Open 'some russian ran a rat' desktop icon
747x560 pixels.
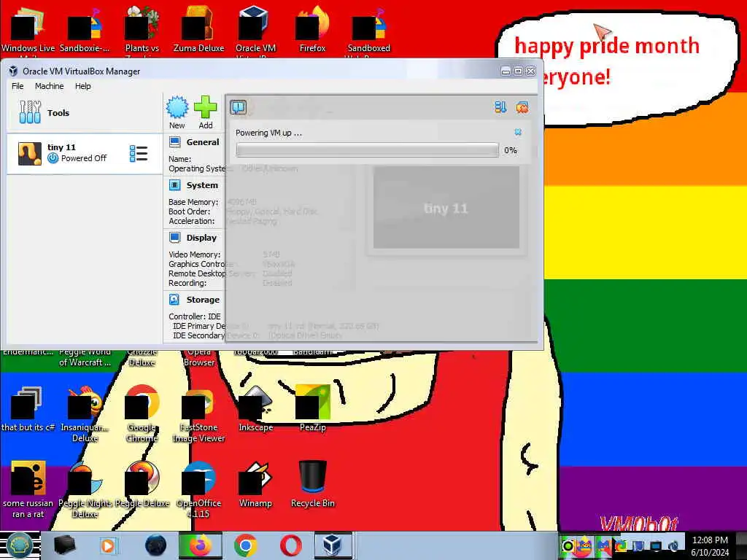tap(28, 488)
